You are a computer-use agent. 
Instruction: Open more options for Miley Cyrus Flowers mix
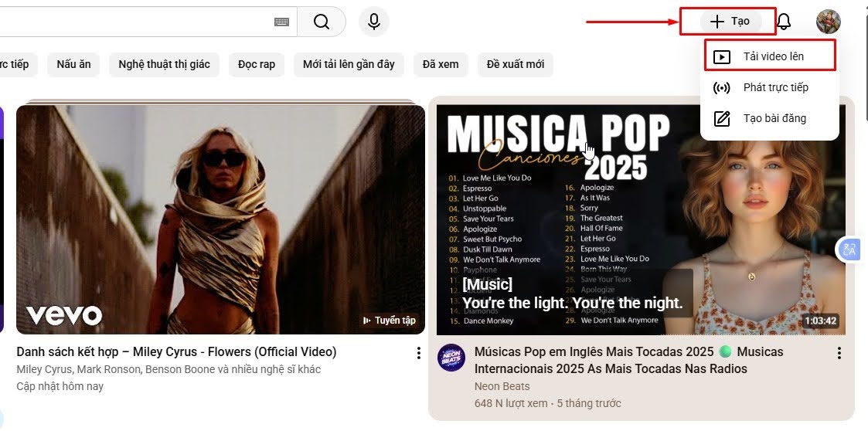tap(418, 353)
